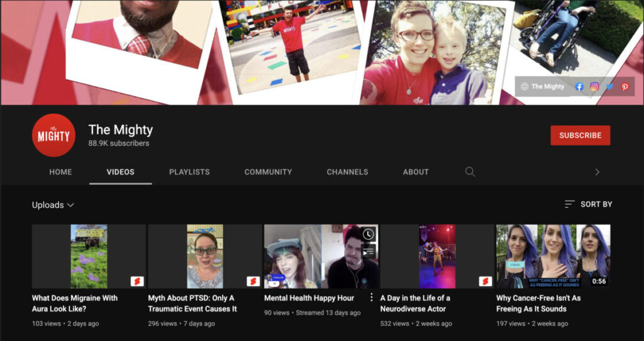Click the red SUBSCRIBE button

(x=580, y=136)
